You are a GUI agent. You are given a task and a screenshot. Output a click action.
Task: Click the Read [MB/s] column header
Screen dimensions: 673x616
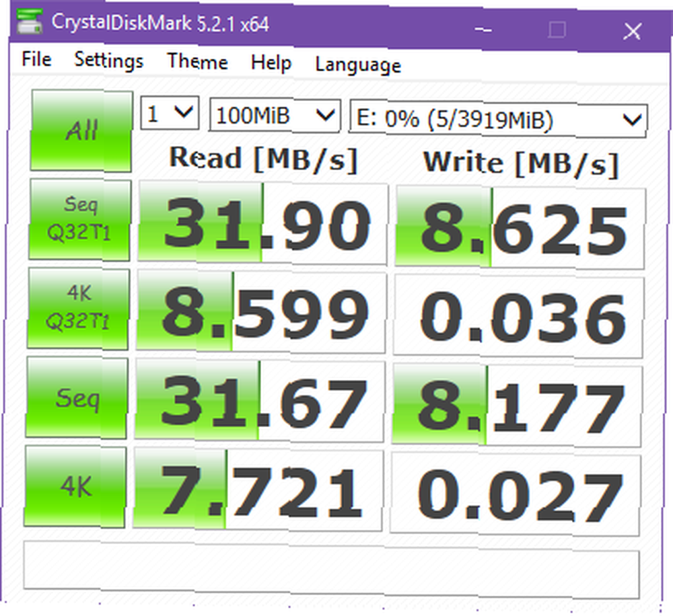click(x=264, y=158)
